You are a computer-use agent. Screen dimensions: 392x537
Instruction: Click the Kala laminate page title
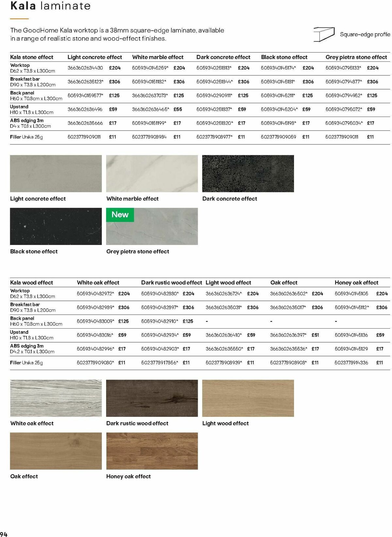pyautogui.click(x=50, y=6)
